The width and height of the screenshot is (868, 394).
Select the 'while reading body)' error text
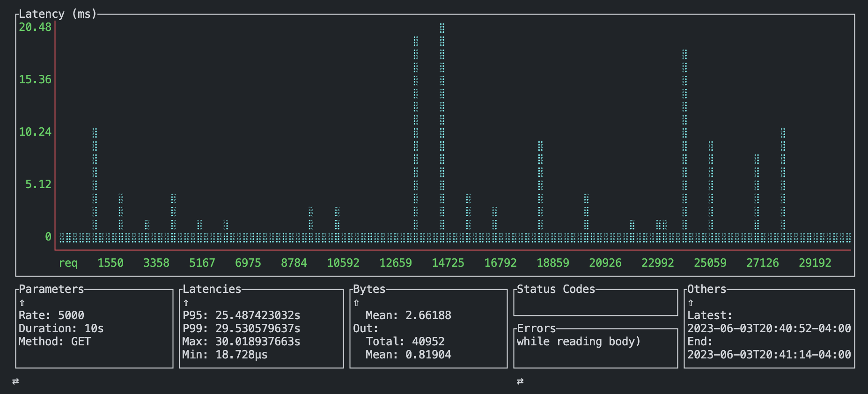click(579, 342)
